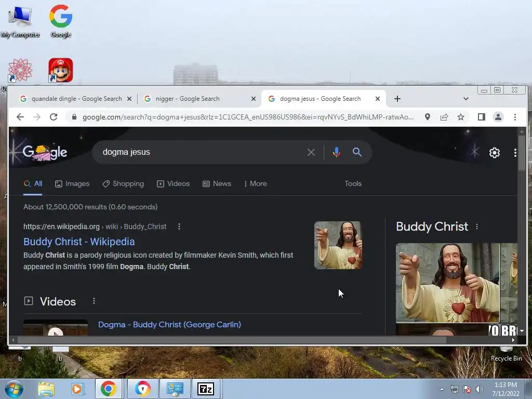Switch to Chrome in taskbar
Screen dimensions: 532x399
tap(108, 389)
